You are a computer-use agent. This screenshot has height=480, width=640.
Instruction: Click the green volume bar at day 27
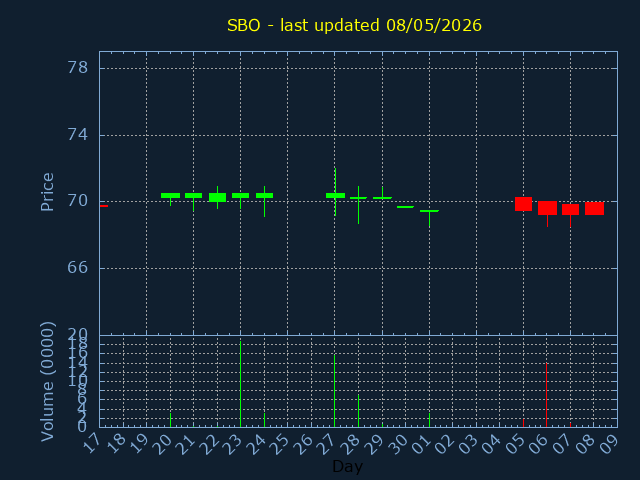[x=335, y=391]
